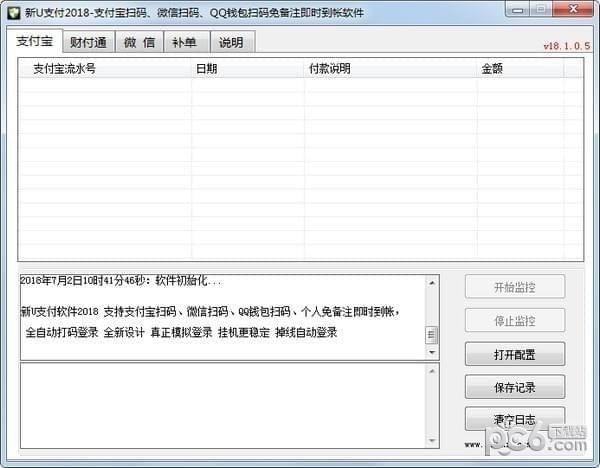Show the 说明 tab
The width and height of the screenshot is (600, 468).
pyautogui.click(x=230, y=43)
